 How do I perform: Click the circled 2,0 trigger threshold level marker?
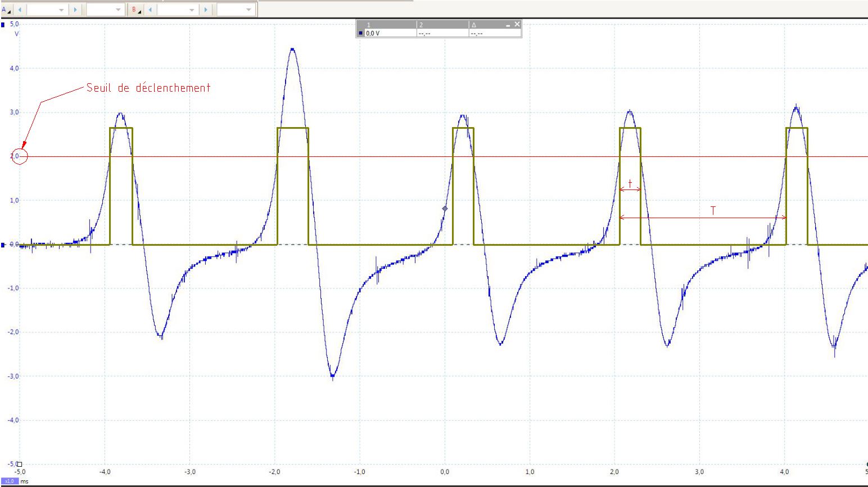(x=20, y=156)
